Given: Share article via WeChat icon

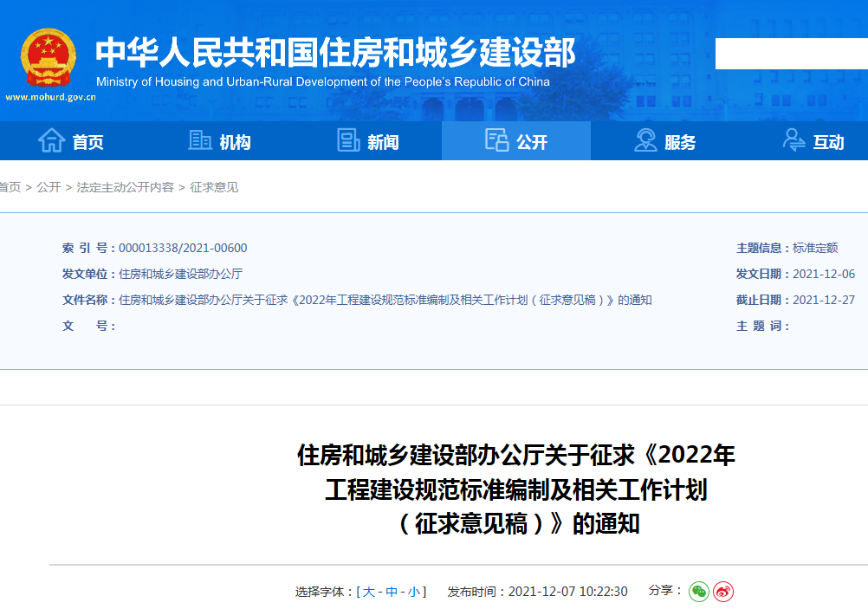Looking at the screenshot, I should (x=698, y=592).
